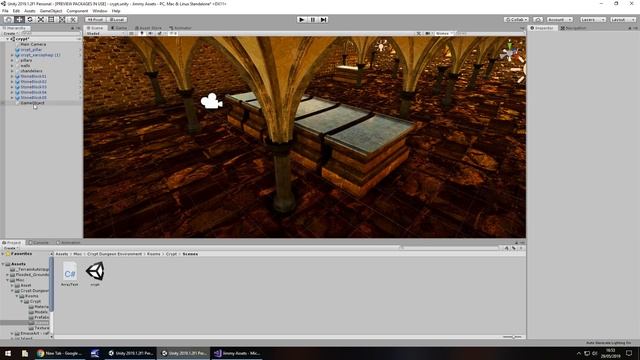Open the Assets menu

[30, 11]
